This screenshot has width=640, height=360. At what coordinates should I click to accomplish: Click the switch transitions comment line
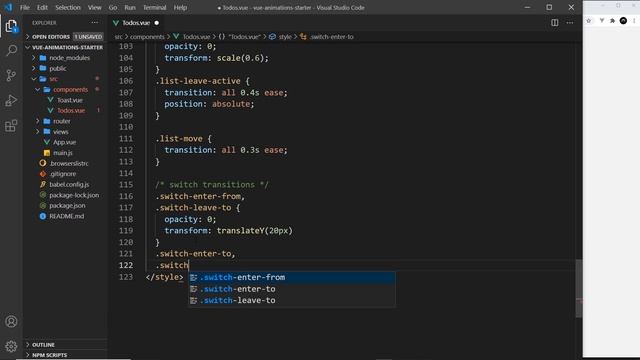tap(212, 185)
